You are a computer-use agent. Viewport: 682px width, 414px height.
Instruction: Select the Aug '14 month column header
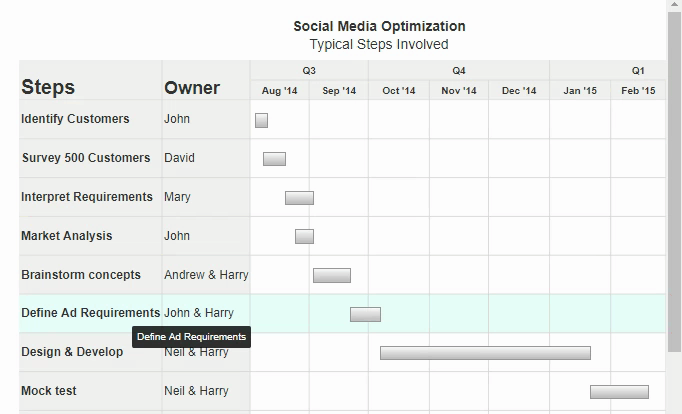pos(279,91)
